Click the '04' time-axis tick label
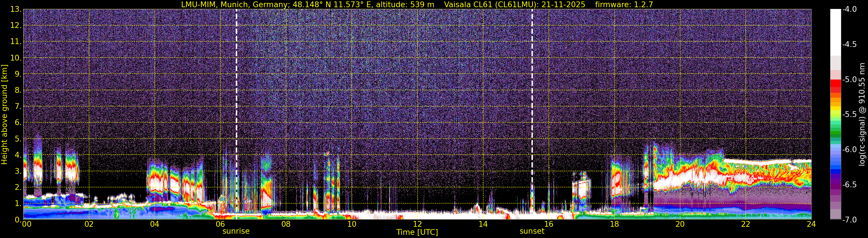Screen dimensions: 868x238 (x=155, y=224)
